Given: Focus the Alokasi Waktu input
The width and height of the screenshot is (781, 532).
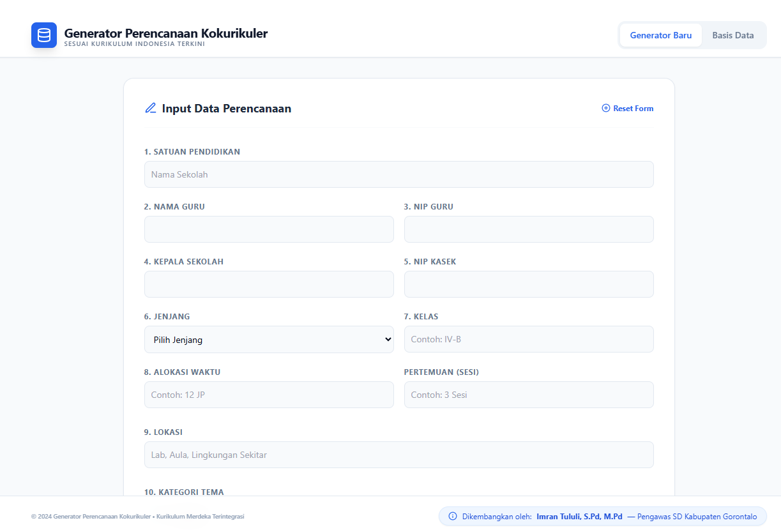Looking at the screenshot, I should click(x=269, y=395).
